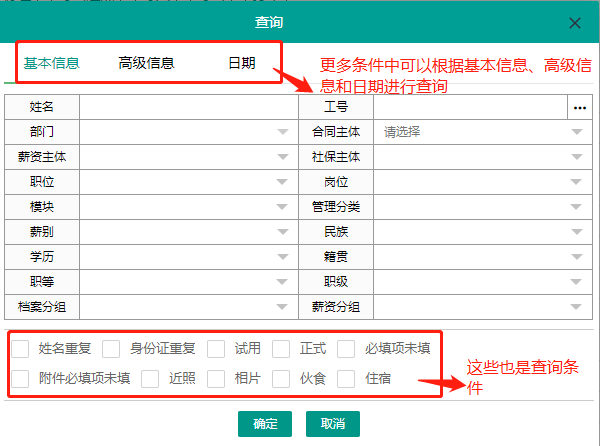Focus the 工号 text field
The image size is (600, 446).
tap(470, 106)
